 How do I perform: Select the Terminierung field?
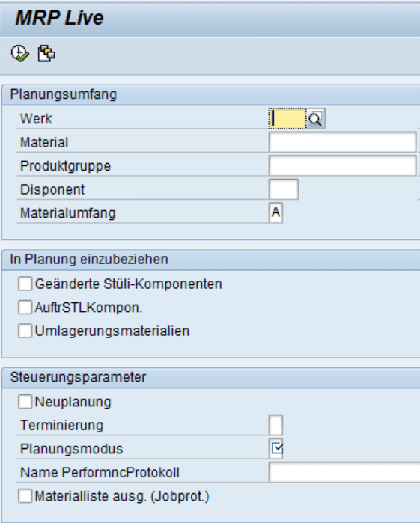tap(276, 425)
